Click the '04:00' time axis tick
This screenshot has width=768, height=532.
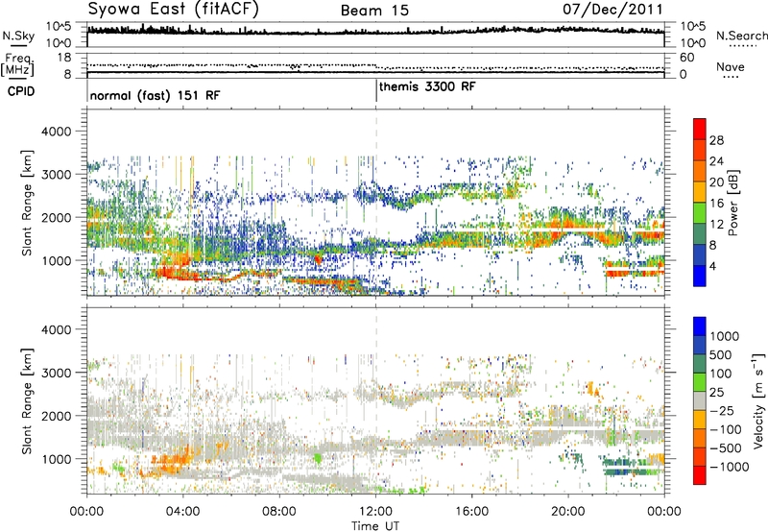tap(182, 512)
